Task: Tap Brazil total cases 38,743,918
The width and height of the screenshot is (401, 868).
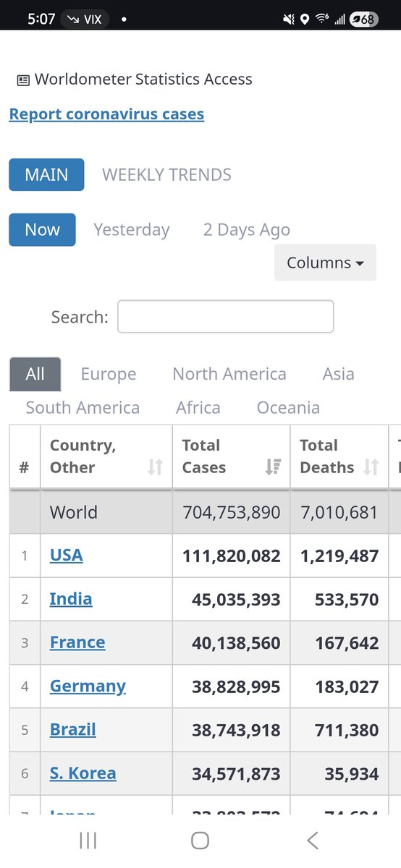Action: click(x=236, y=730)
